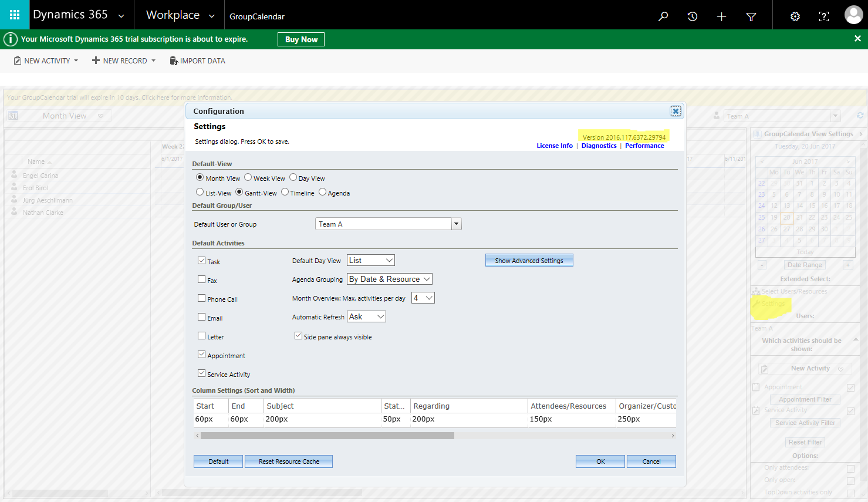Open the GroupCalendar breadcrumb
Viewport: 868px width, 502px height.
[x=257, y=16]
